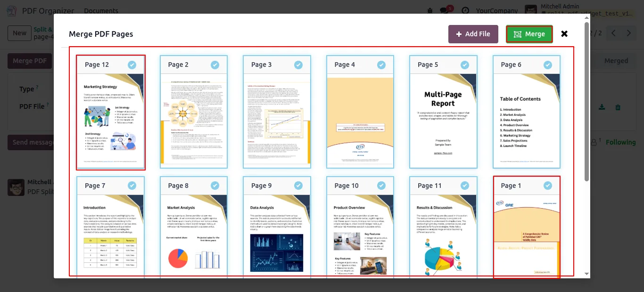Go to next record arrow
Viewport: 644px width, 292px height.
click(x=628, y=33)
